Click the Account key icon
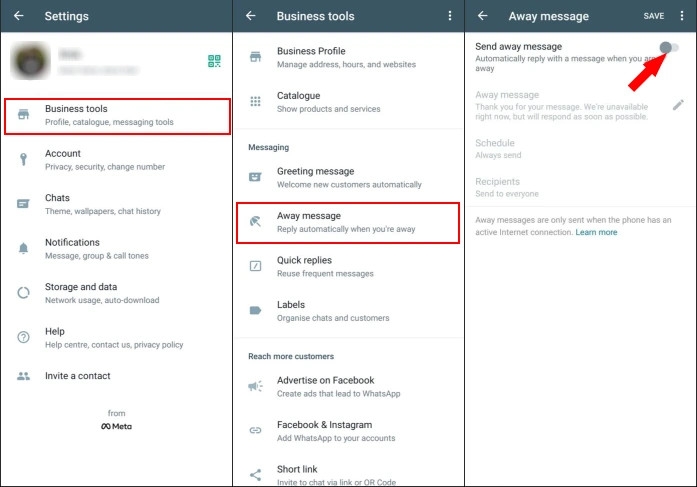 (x=24, y=159)
